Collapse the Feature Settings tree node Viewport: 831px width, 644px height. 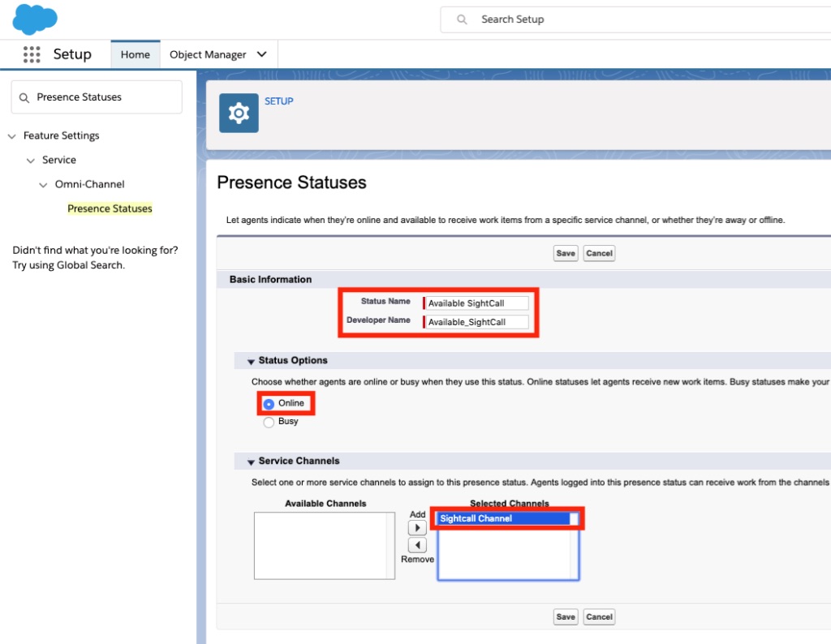(x=11, y=136)
